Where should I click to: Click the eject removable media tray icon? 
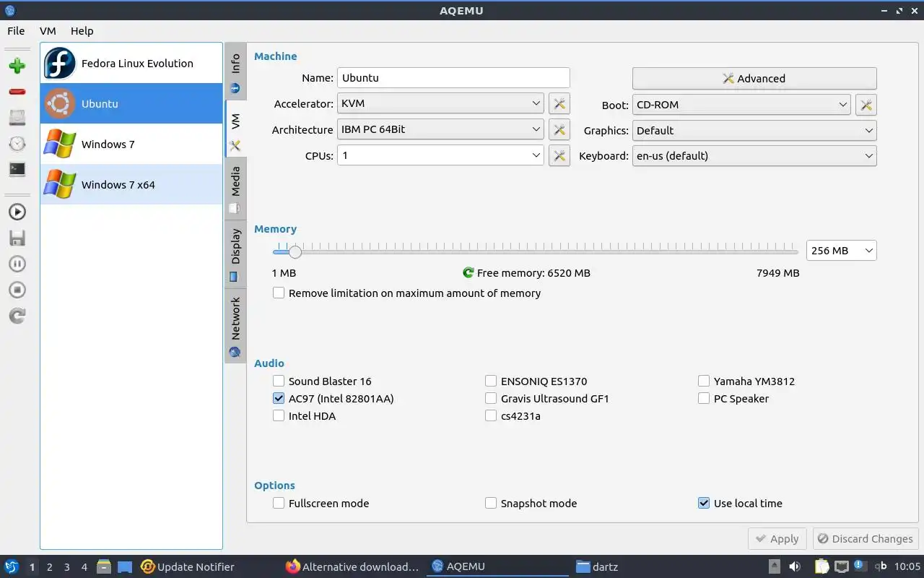pyautogui.click(x=774, y=566)
